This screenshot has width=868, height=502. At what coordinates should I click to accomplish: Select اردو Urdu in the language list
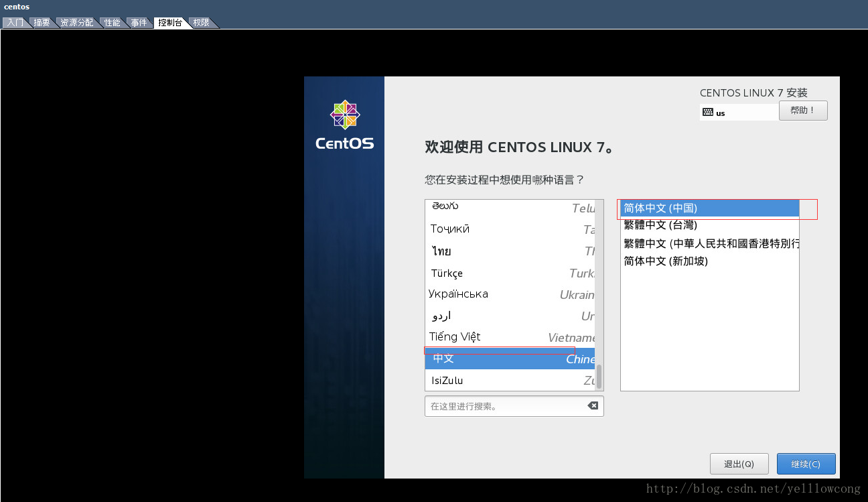(x=510, y=316)
